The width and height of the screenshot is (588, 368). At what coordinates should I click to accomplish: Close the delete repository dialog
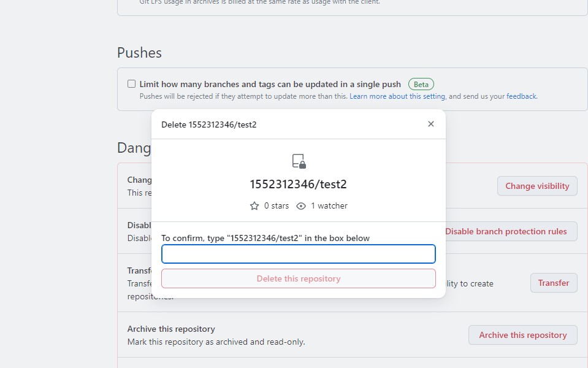(x=430, y=124)
